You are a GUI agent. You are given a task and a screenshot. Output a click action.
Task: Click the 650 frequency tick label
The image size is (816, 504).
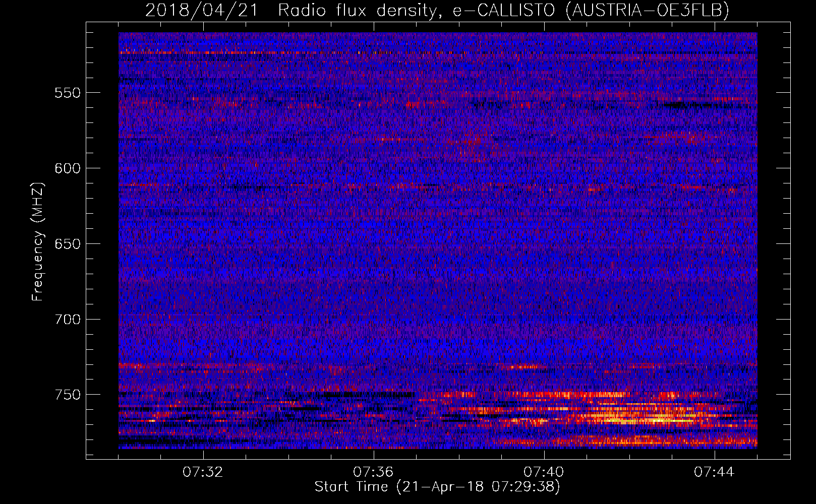68,244
